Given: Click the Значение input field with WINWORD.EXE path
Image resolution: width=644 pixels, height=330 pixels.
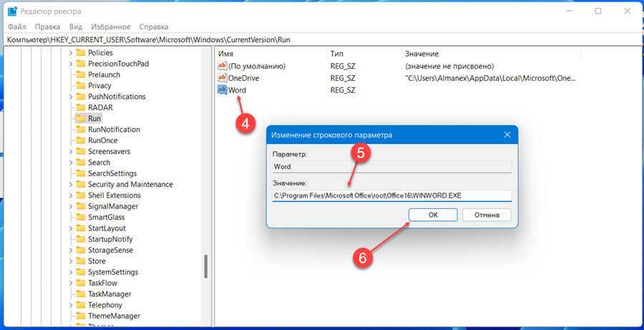Looking at the screenshot, I should [392, 195].
